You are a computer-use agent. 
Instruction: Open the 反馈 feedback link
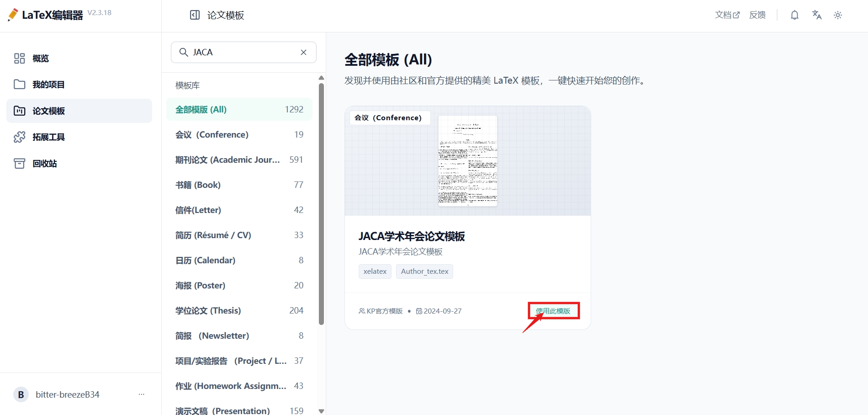(x=757, y=15)
